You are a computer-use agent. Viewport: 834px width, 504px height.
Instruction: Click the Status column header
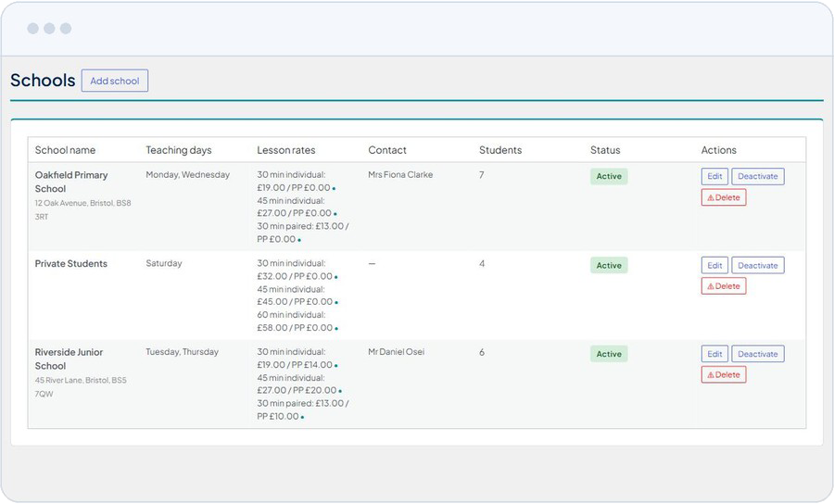click(605, 150)
